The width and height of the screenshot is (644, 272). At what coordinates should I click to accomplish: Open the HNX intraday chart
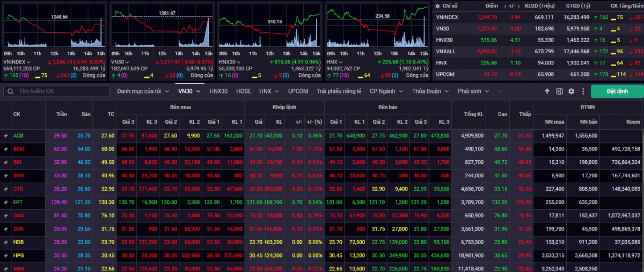pos(377,26)
